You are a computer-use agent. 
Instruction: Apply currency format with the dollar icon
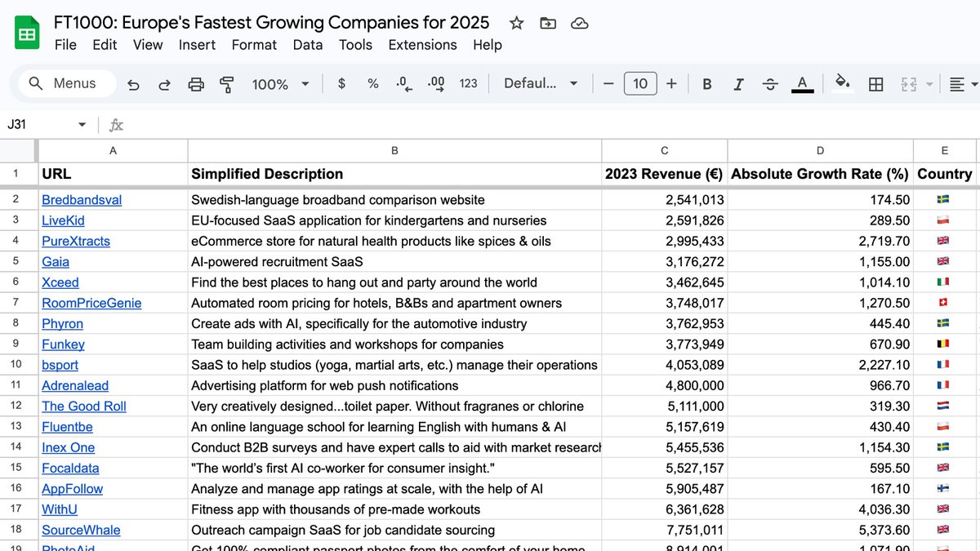tap(341, 83)
